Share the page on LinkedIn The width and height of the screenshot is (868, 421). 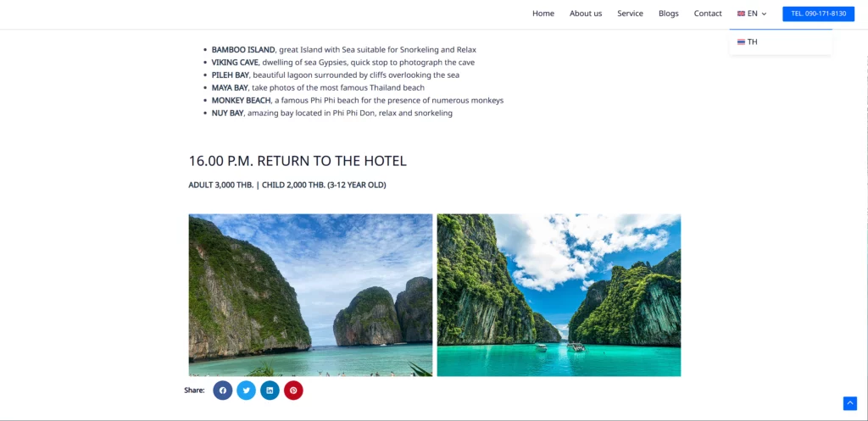[270, 391]
